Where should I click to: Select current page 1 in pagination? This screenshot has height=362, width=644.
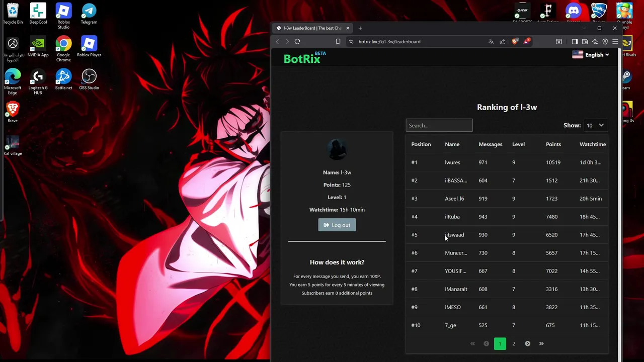[500, 343]
